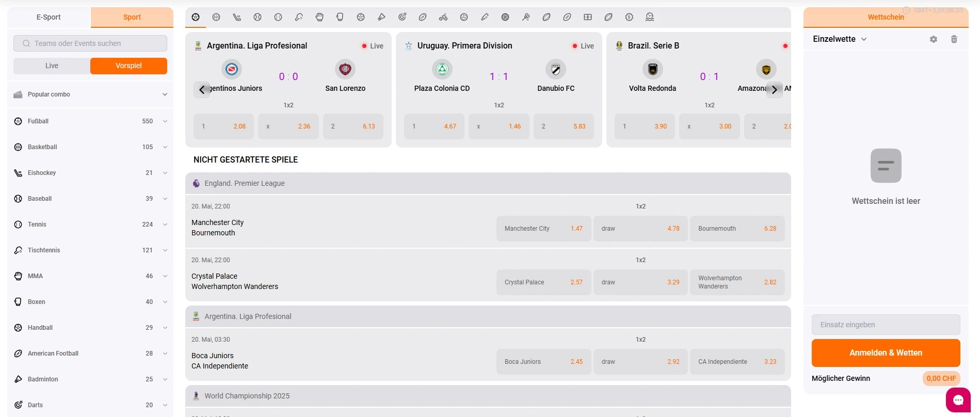The height and width of the screenshot is (417, 980).
Task: Open bet slip settings gear
Action: point(934,39)
